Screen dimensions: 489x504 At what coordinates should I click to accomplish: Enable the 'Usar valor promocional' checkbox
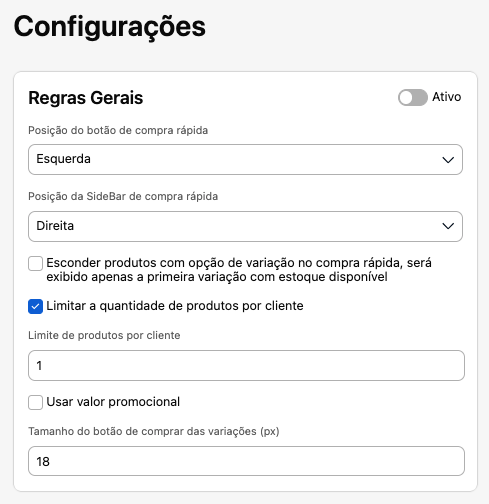[x=35, y=402]
